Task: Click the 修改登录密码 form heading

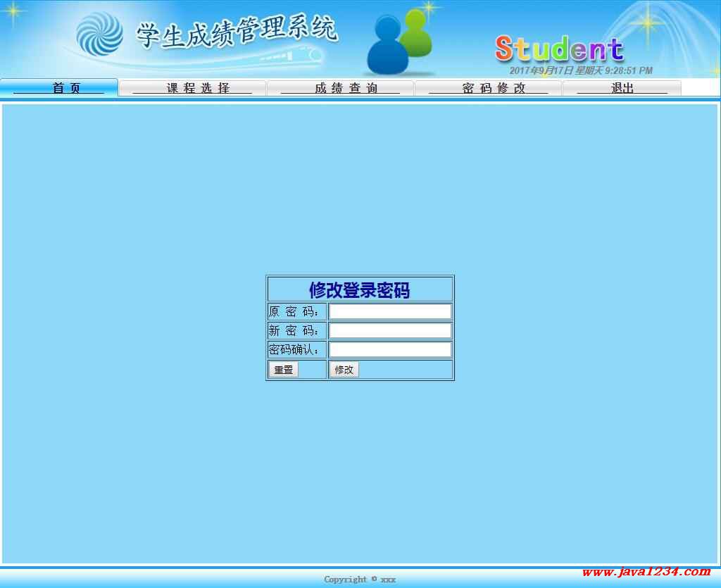Action: click(x=360, y=290)
